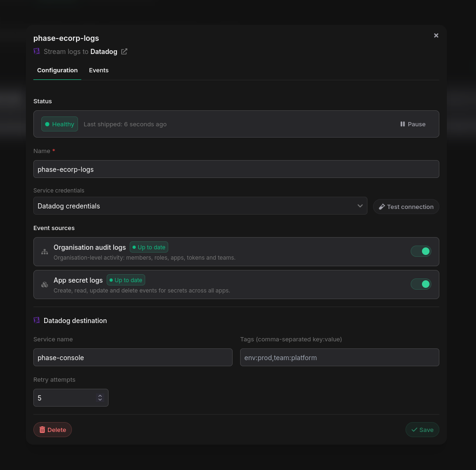Screen dimensions: 476x470
Task: Focus the Service name field
Action: [133, 357]
